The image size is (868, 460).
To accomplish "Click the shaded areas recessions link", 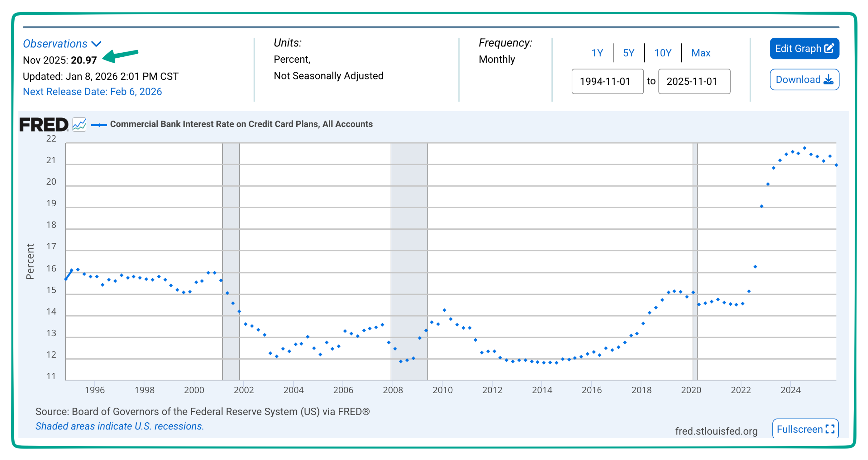I will click(120, 426).
